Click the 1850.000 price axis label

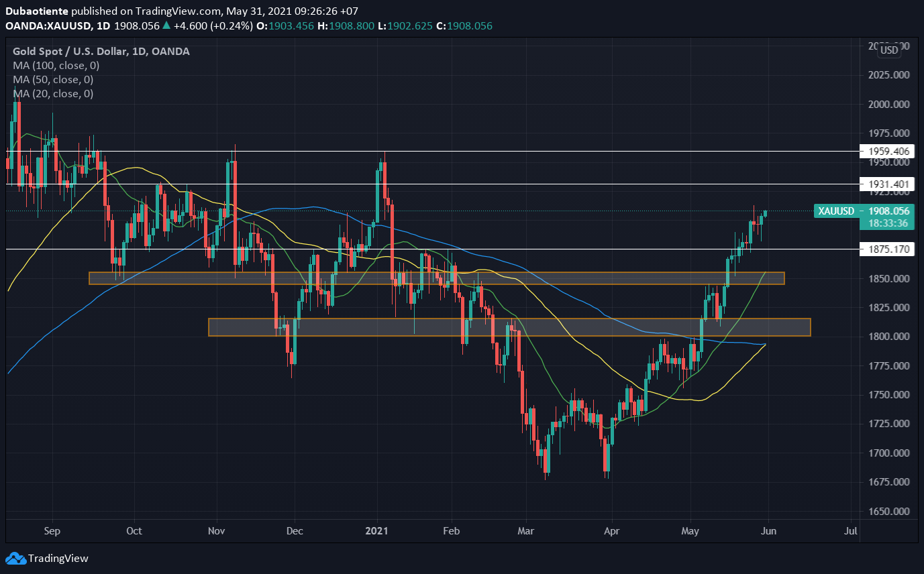click(x=888, y=279)
